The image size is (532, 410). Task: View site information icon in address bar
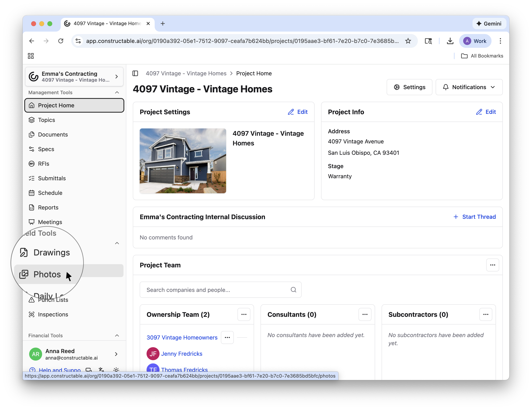point(78,41)
